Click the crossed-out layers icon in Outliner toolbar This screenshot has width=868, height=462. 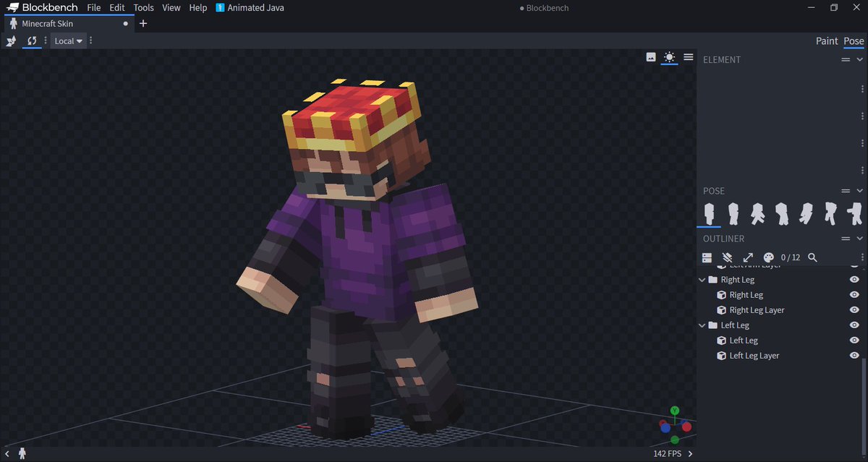tap(728, 257)
